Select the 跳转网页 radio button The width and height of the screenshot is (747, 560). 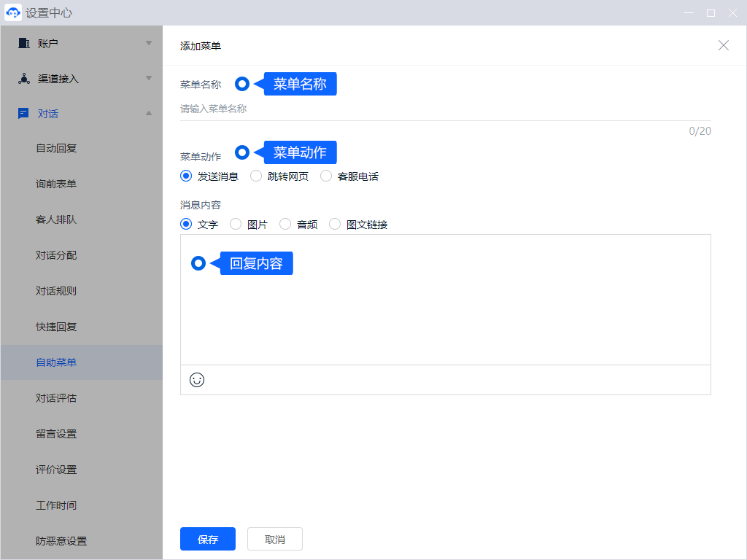256,176
